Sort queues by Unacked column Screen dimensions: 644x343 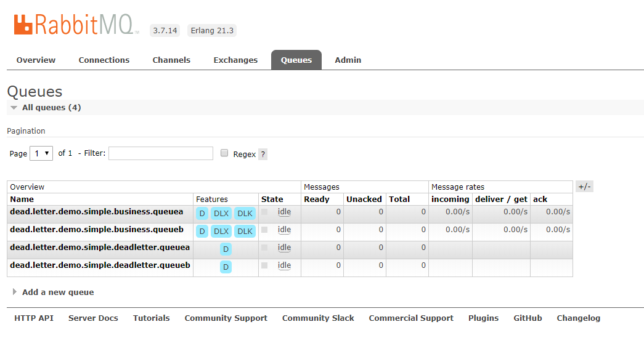[364, 199]
